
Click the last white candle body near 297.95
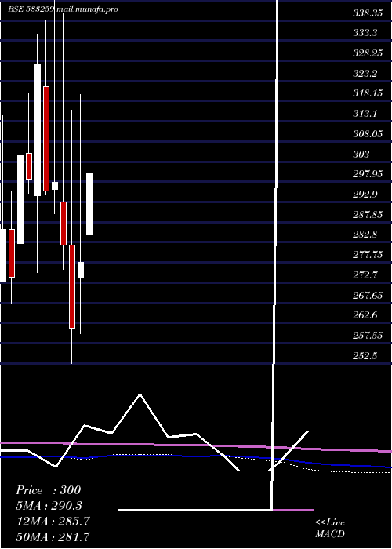tap(89, 204)
